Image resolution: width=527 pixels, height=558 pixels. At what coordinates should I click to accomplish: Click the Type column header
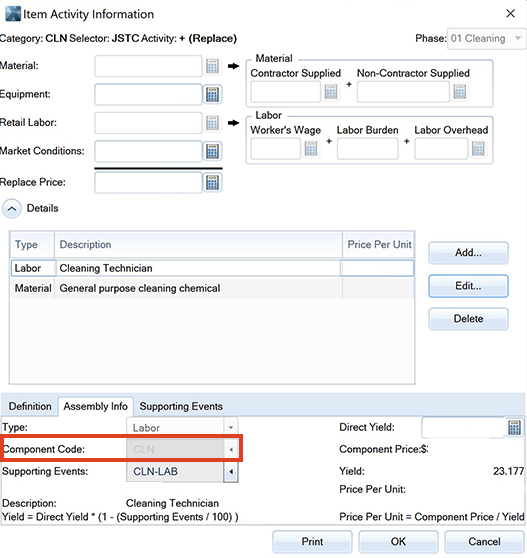pyautogui.click(x=32, y=244)
